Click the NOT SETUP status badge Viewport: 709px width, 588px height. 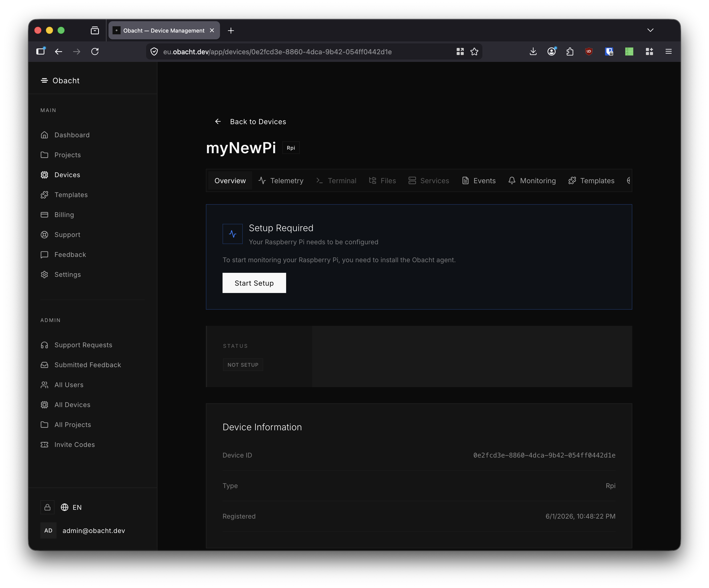point(243,365)
